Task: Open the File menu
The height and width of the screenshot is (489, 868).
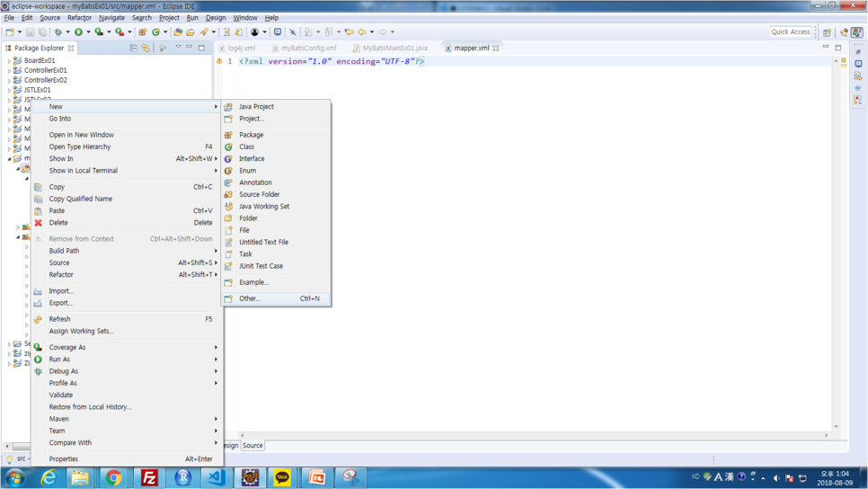Action: click(x=9, y=18)
